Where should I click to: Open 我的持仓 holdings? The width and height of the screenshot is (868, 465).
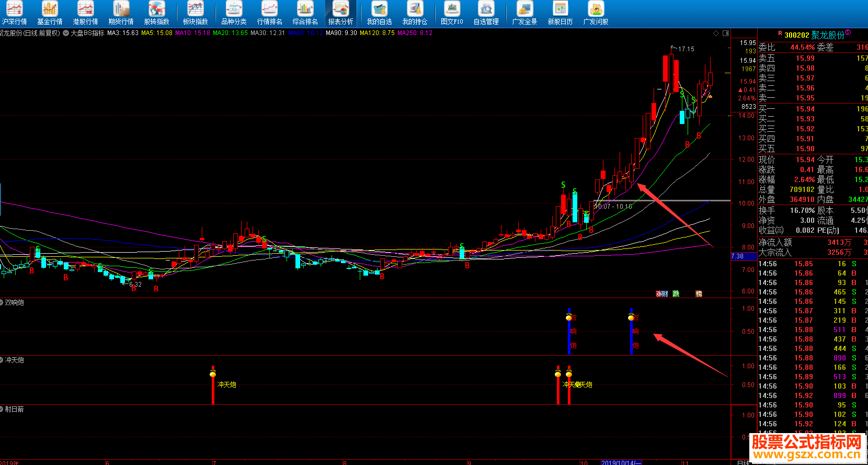(415, 14)
